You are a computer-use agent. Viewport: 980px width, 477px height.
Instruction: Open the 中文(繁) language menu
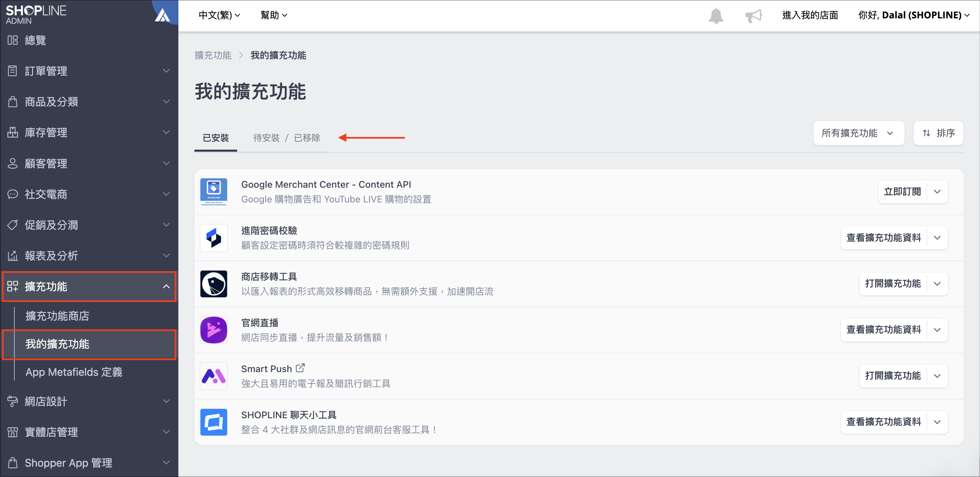[219, 15]
